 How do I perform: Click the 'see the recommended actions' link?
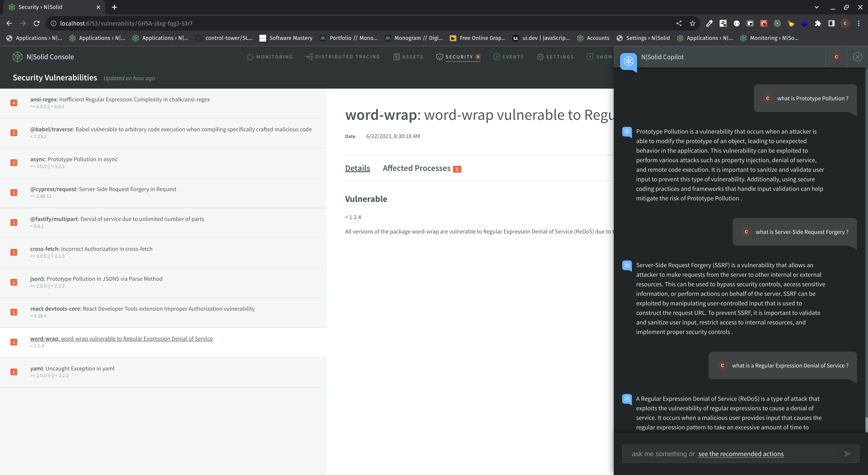(x=741, y=454)
